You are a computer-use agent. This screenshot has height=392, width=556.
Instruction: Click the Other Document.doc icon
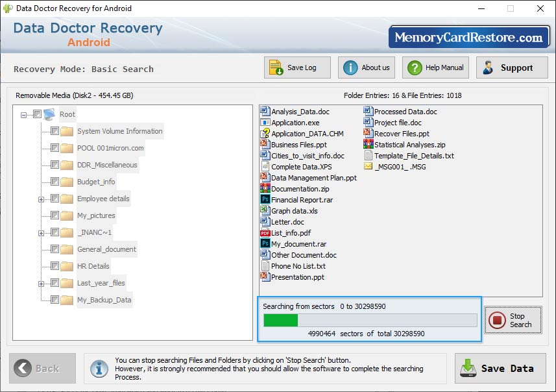pos(265,254)
